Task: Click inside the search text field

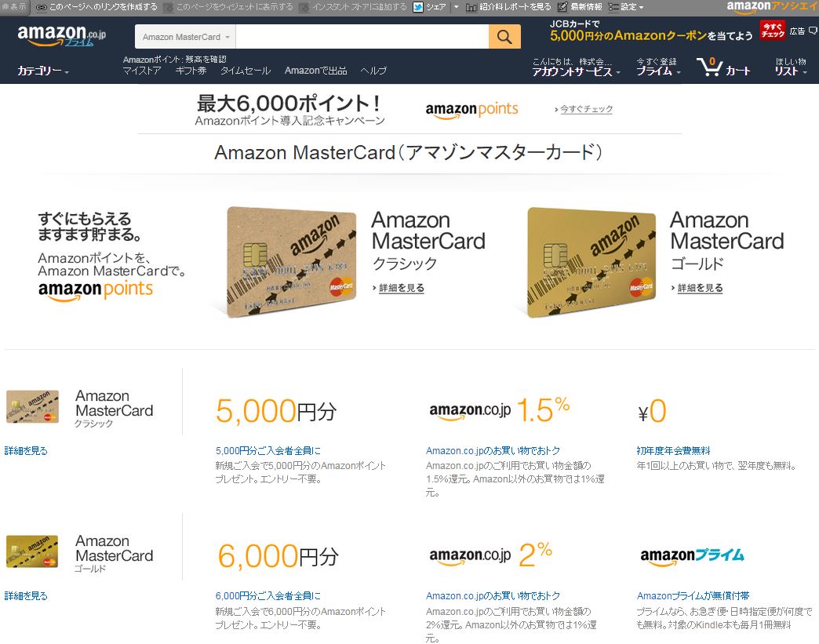Action: [362, 37]
